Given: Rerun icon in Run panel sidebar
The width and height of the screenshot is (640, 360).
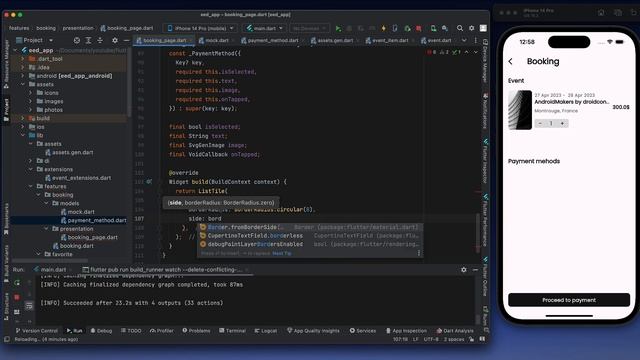Looking at the screenshot, I should (x=17, y=282).
